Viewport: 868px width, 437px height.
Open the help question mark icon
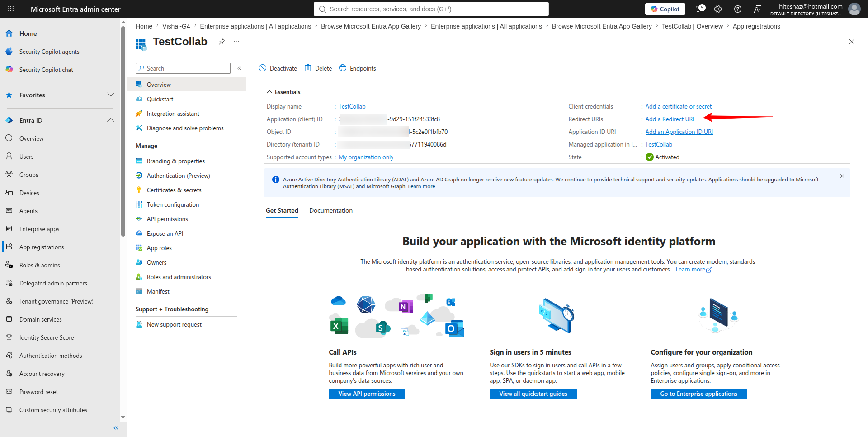pos(738,9)
